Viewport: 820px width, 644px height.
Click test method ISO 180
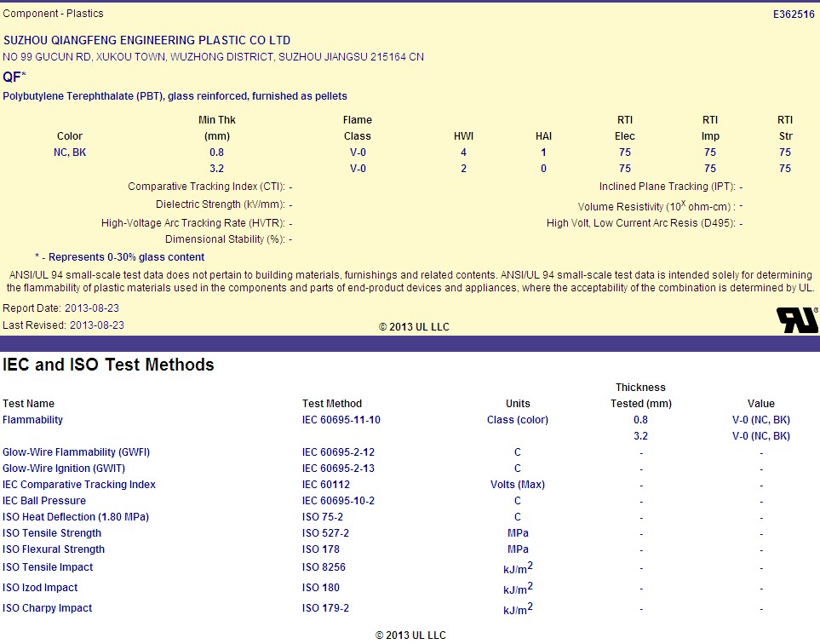pyautogui.click(x=320, y=588)
